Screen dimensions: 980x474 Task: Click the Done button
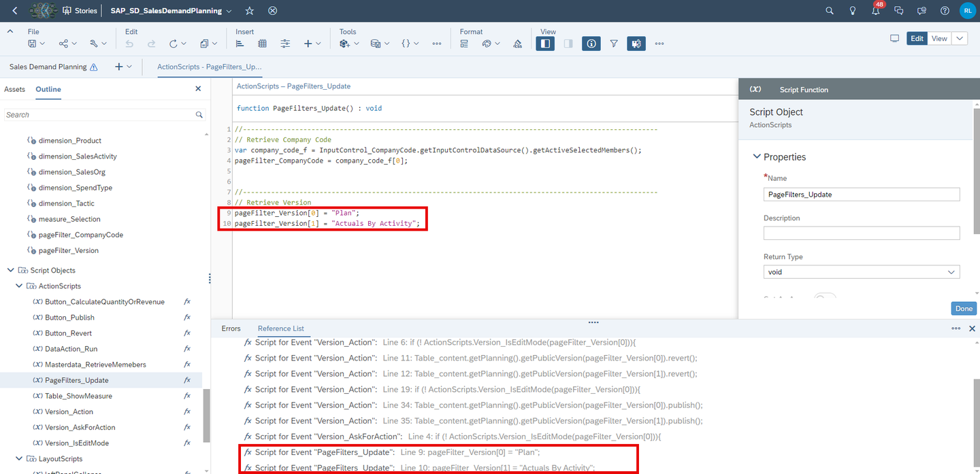(964, 308)
